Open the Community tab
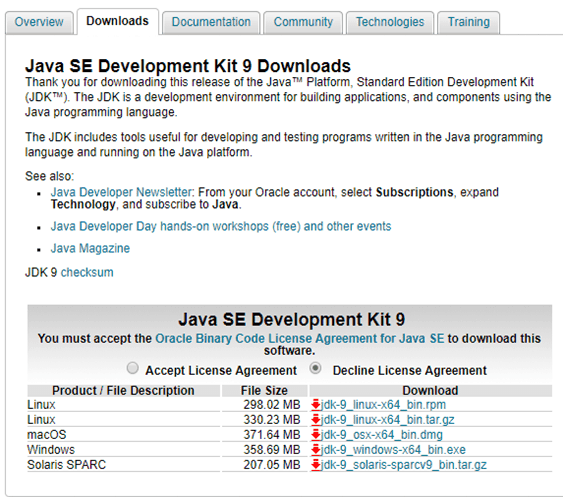 click(303, 22)
